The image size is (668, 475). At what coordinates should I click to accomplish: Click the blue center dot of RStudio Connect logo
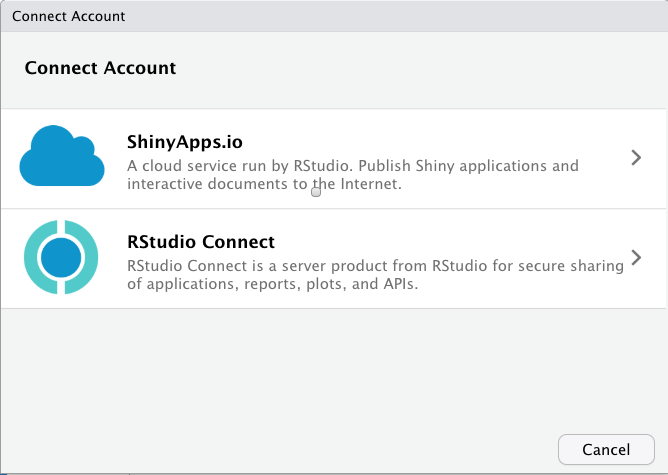point(61,258)
